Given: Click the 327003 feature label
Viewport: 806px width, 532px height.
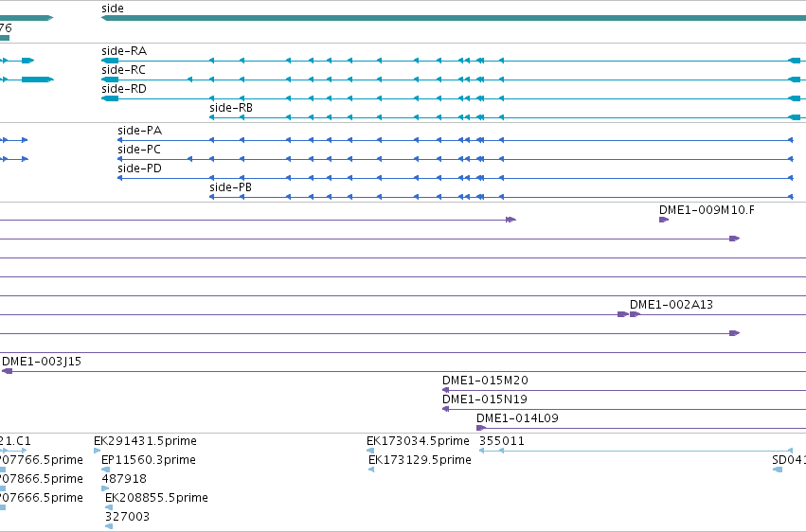Looking at the screenshot, I should coord(127,517).
